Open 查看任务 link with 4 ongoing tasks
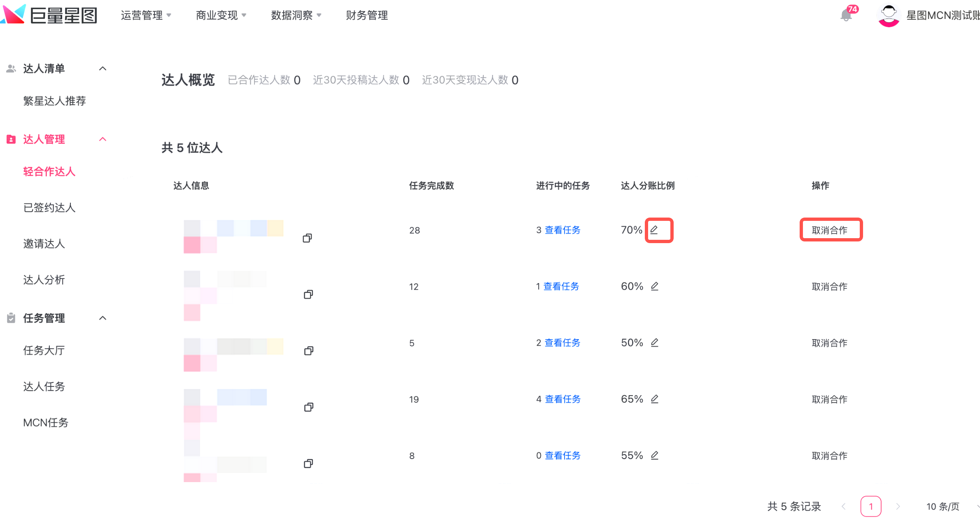 point(562,399)
